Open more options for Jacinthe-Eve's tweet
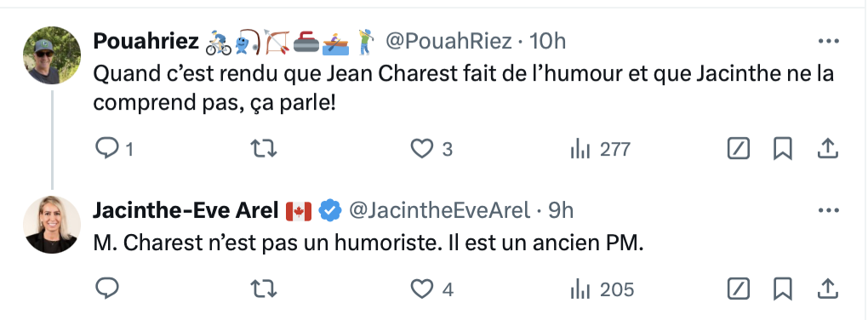This screenshot has height=320, width=868. [x=829, y=210]
